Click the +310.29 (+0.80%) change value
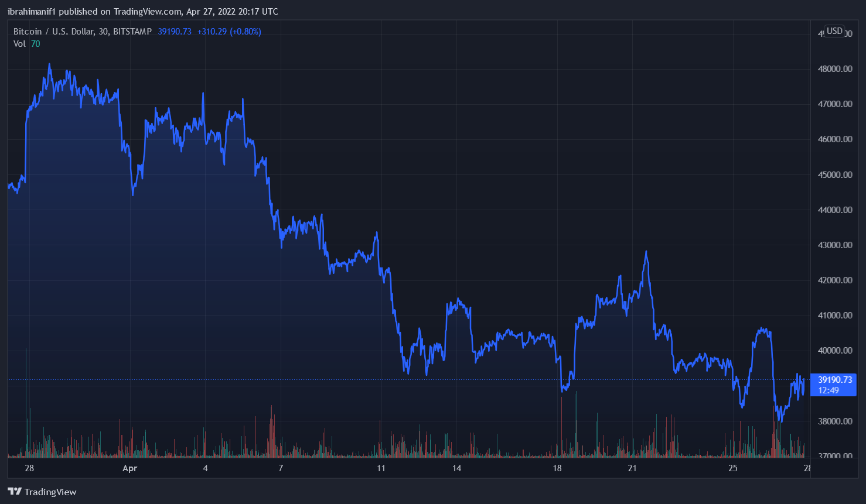The height and width of the screenshot is (504, 866). pos(229,32)
